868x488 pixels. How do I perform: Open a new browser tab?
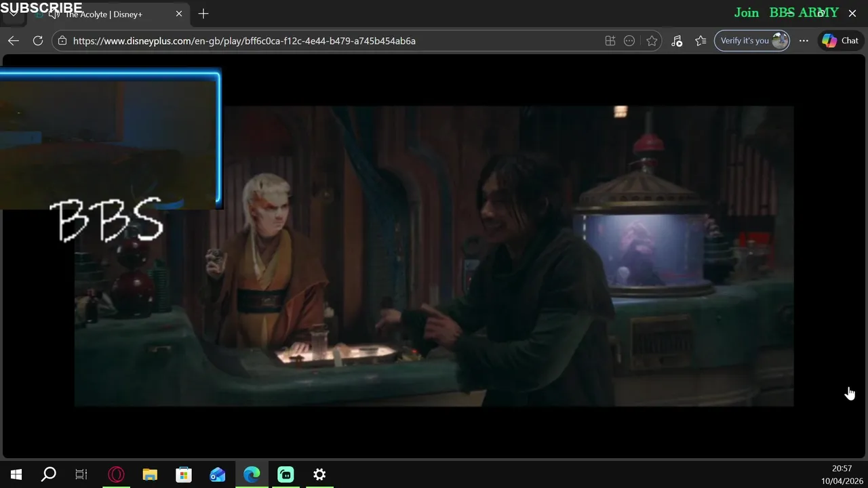203,14
